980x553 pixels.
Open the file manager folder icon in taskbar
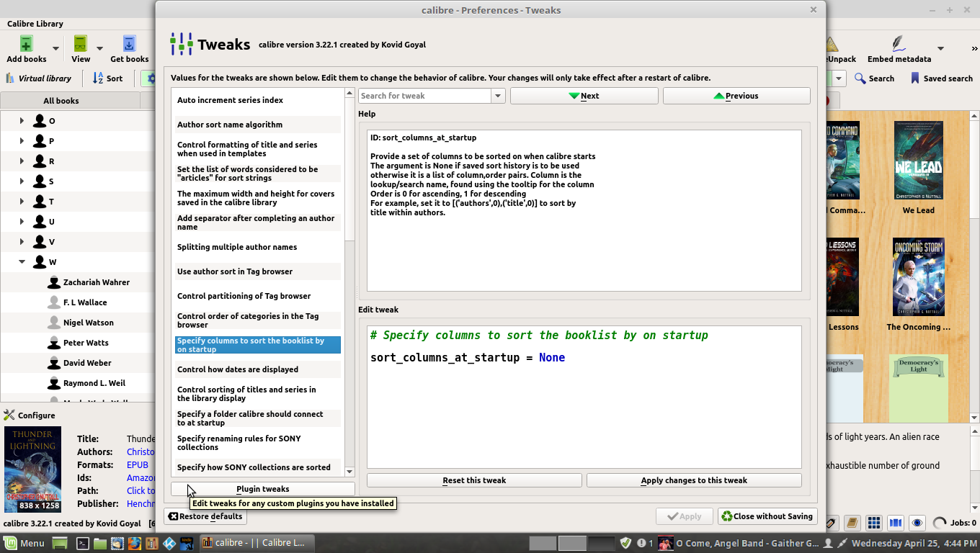tap(99, 543)
